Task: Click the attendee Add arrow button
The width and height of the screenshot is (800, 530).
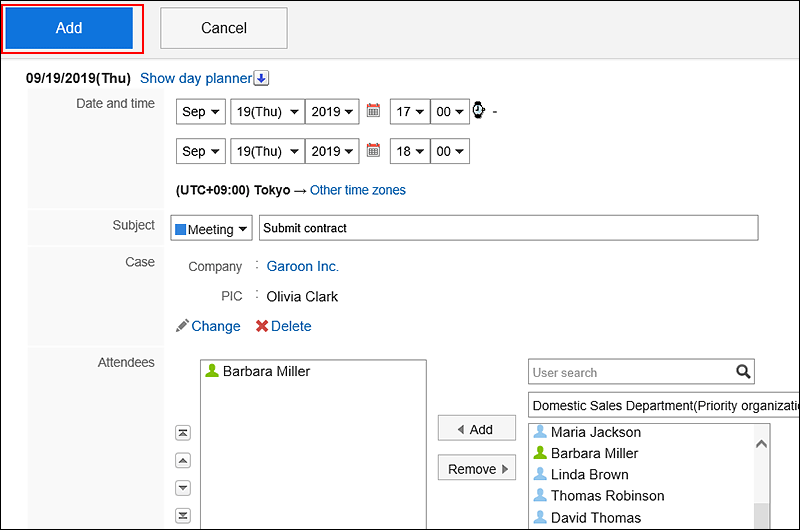Action: click(477, 428)
